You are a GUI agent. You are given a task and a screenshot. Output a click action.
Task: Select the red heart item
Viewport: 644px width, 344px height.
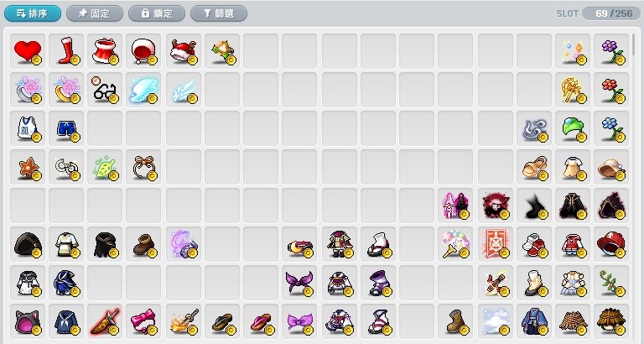coord(27,51)
